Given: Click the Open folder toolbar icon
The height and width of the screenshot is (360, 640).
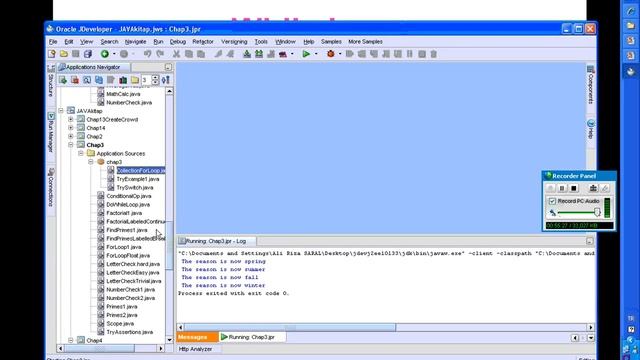Looking at the screenshot, I should [x=64, y=54].
